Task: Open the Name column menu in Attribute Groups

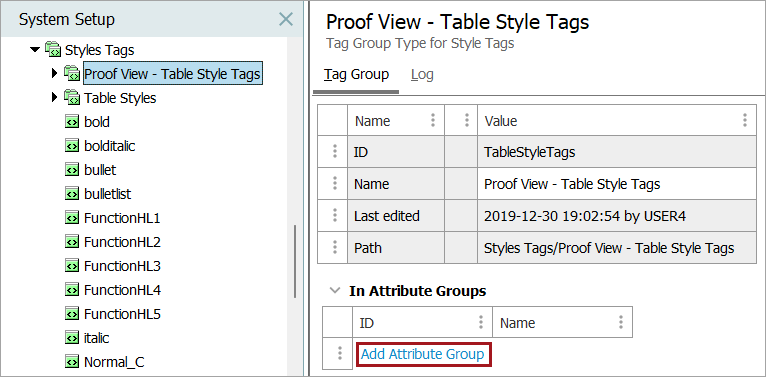Action: pyautogui.click(x=621, y=322)
